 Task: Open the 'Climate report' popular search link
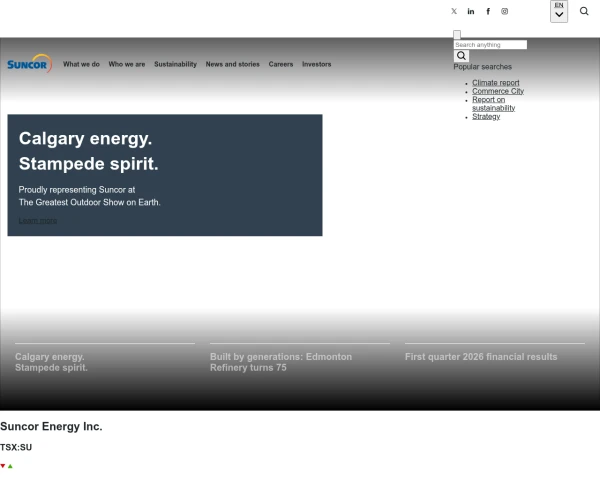click(496, 83)
